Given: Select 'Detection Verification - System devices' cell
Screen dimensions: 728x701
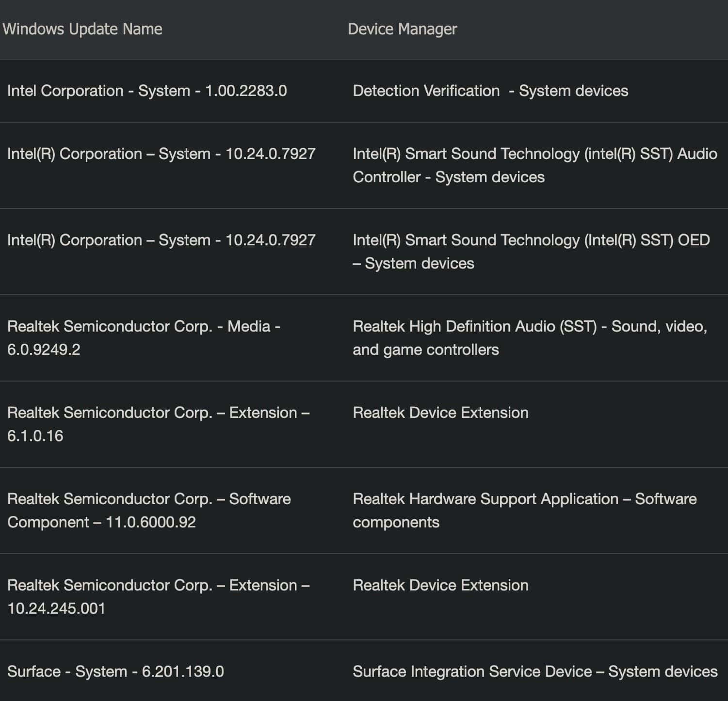Looking at the screenshot, I should (x=490, y=91).
